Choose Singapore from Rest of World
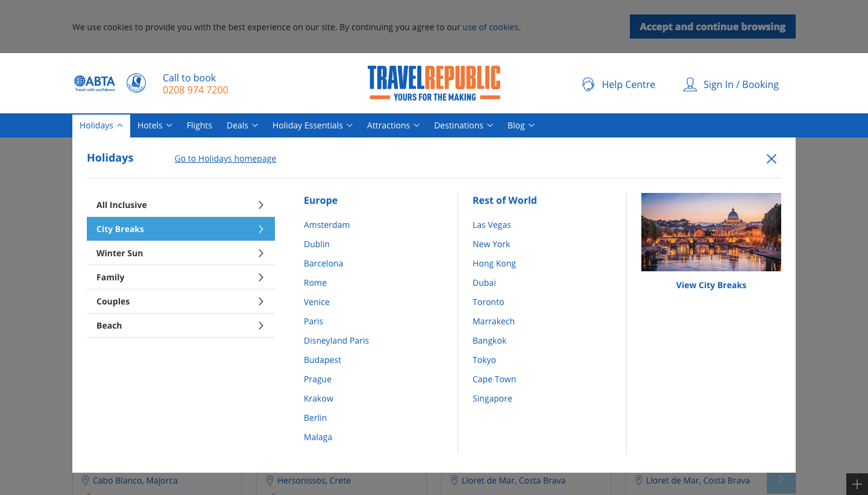Screen dimensions: 868x495 492,399
